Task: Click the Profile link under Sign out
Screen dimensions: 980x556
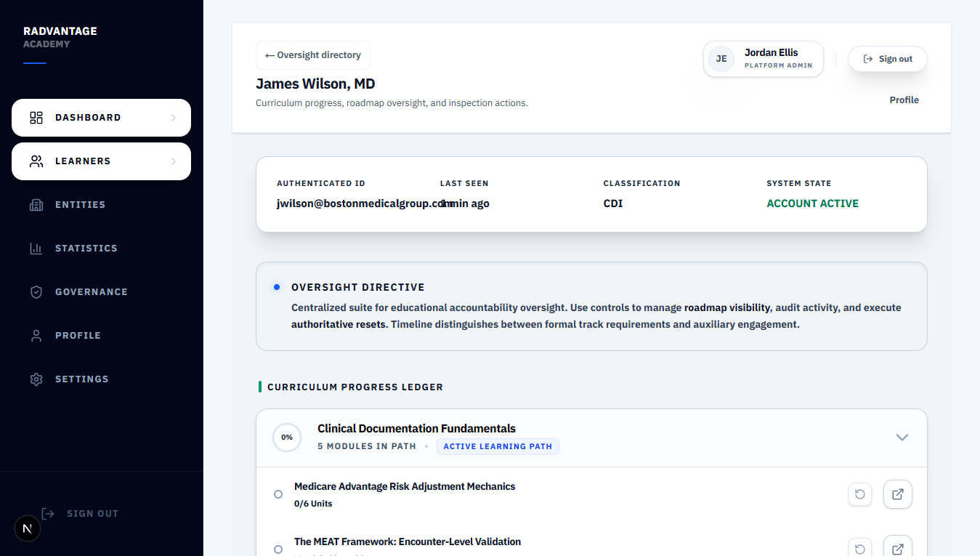Action: point(904,100)
